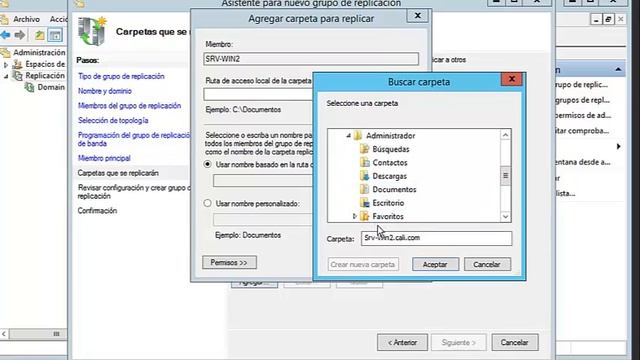Expand the Espacios de nombres node
The height and width of the screenshot is (360, 640).
coord(6,64)
